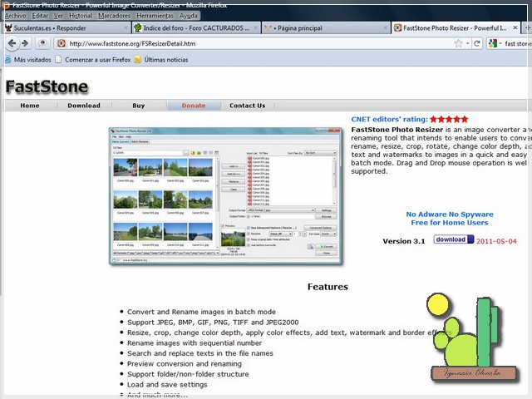Open the Comenzar a usar Firefox bookmark

click(93, 60)
